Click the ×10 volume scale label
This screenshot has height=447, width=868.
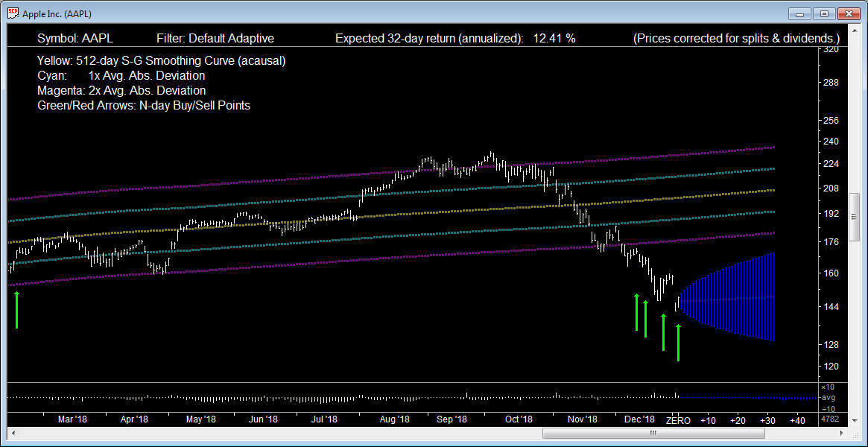(827, 387)
